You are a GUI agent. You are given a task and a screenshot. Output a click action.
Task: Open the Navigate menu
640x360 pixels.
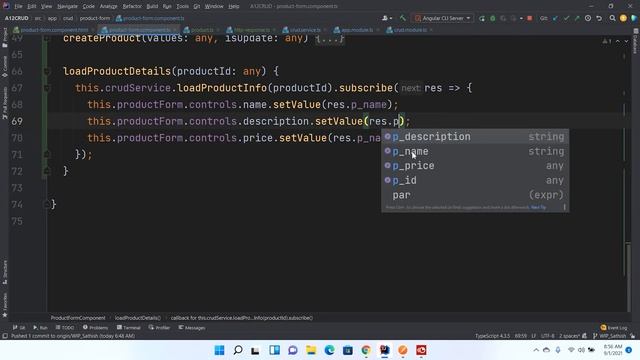(67, 6)
